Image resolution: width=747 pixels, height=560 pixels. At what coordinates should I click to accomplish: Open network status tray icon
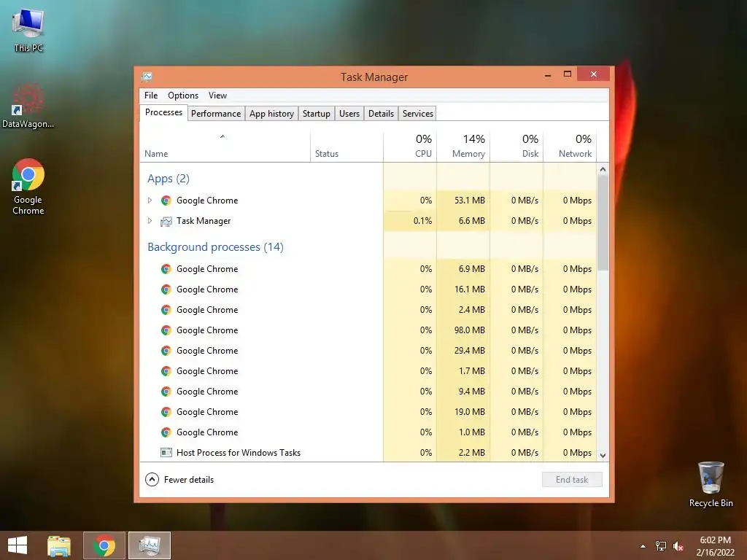point(660,546)
